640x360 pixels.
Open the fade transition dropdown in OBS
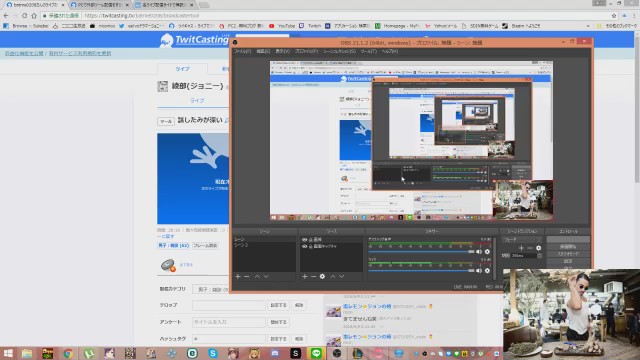522,240
